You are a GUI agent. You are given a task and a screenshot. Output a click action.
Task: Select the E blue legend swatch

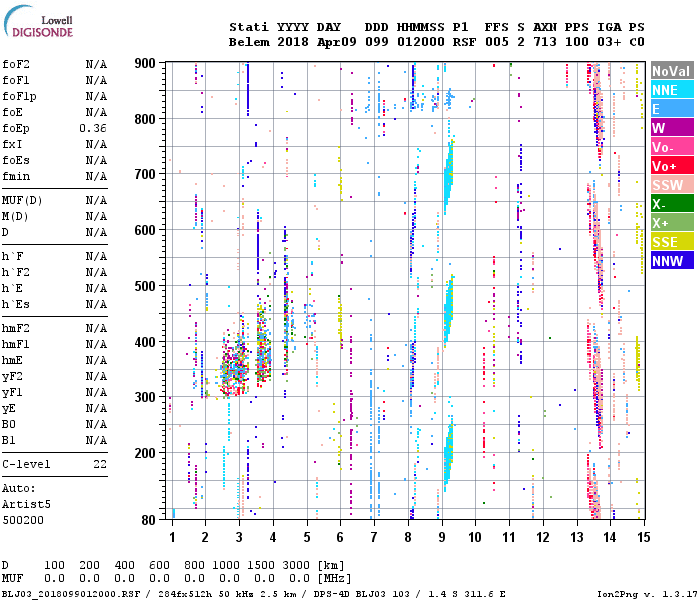672,109
